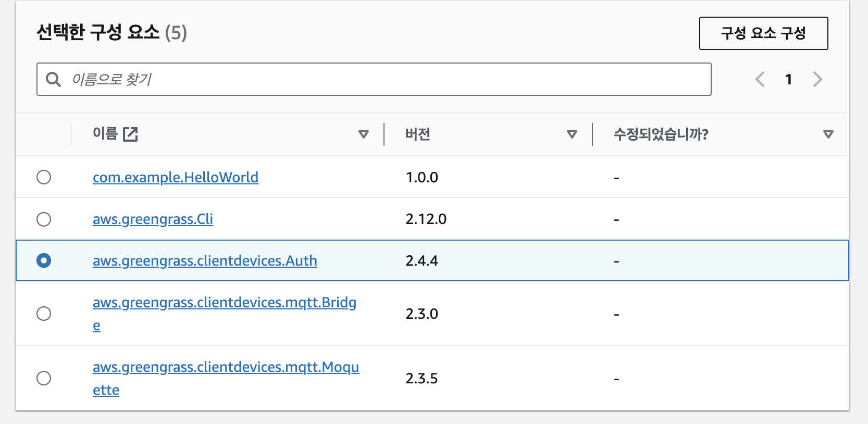This screenshot has height=424, width=868.
Task: Select mqtt.Bridge radio button
Action: click(44, 314)
